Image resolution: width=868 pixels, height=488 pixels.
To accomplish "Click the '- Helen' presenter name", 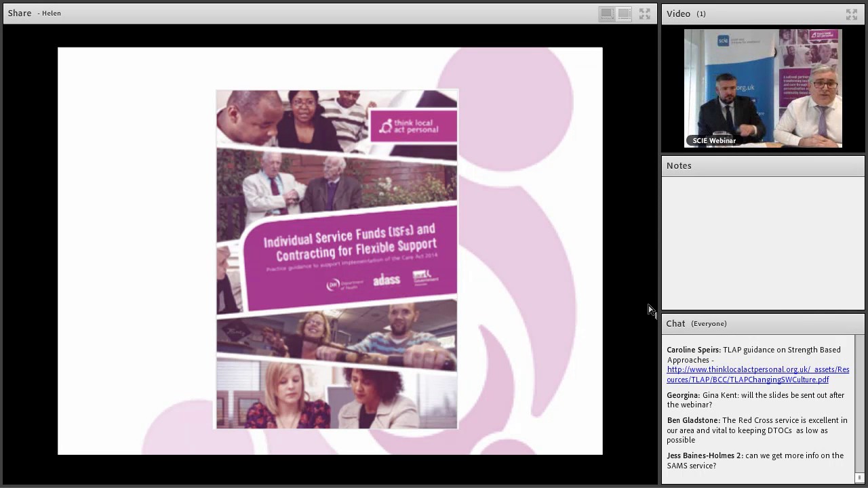I will (x=50, y=14).
